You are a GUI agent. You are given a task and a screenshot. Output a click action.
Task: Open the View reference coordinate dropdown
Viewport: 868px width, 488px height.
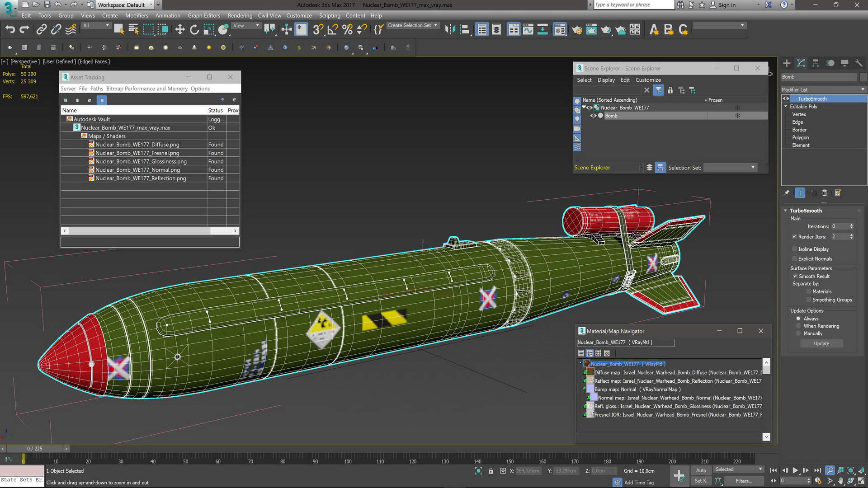click(x=246, y=26)
